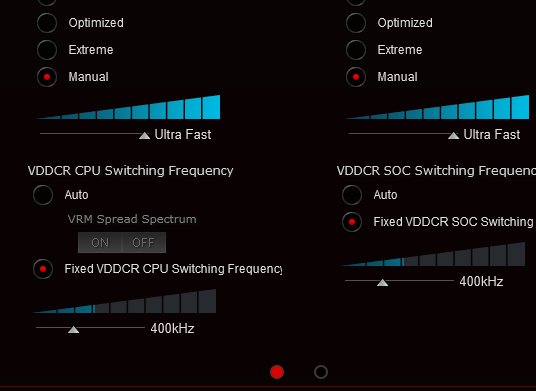Select Fixed VDDCR SOC Switching option
536x391 pixels.
pos(352,222)
